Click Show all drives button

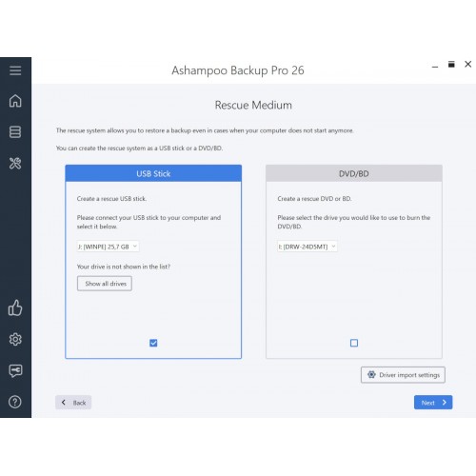pos(105,284)
